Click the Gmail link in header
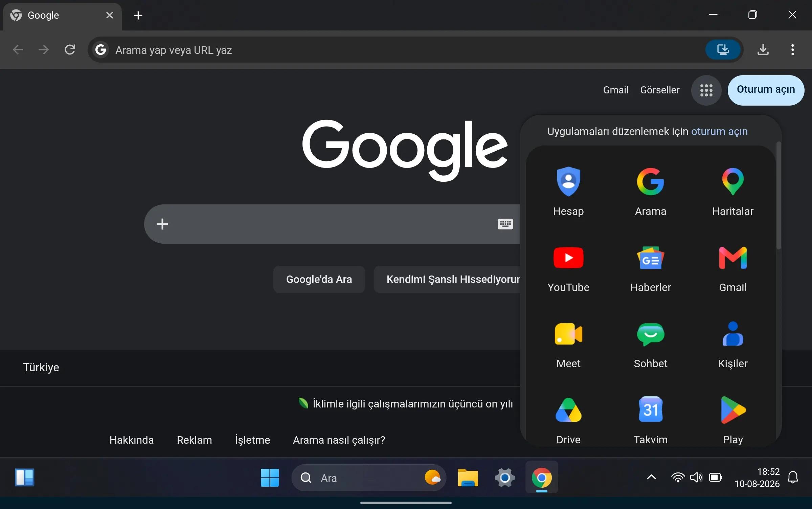Viewport: 812px width, 509px height. [x=616, y=90]
